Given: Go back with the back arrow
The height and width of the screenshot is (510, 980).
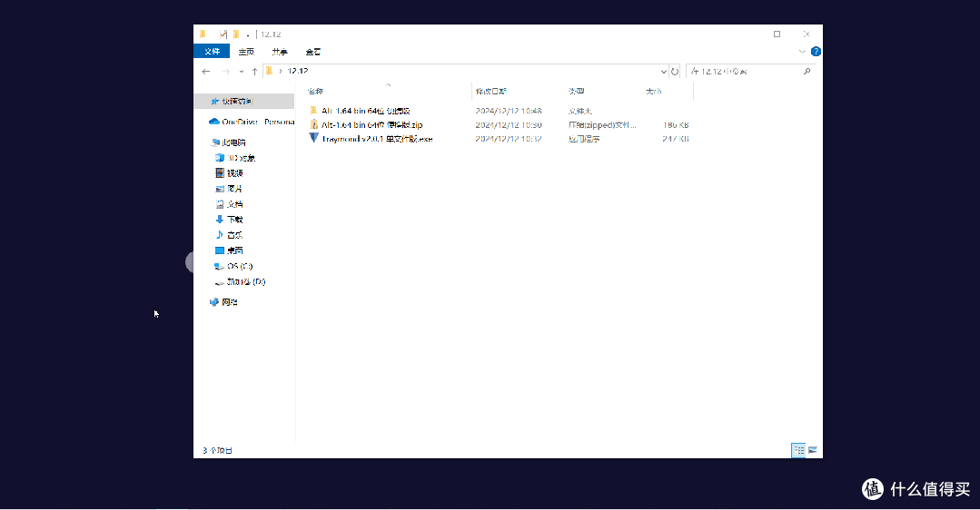Looking at the screenshot, I should click(x=205, y=71).
